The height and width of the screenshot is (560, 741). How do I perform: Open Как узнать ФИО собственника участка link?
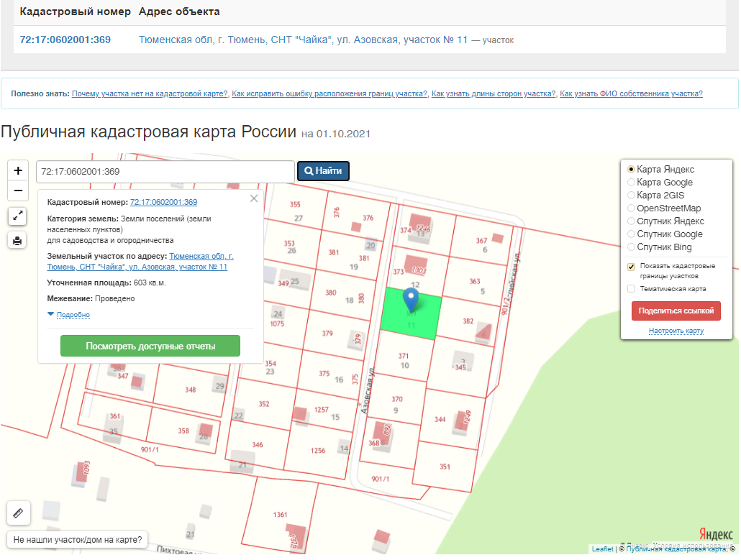pyautogui.click(x=631, y=93)
